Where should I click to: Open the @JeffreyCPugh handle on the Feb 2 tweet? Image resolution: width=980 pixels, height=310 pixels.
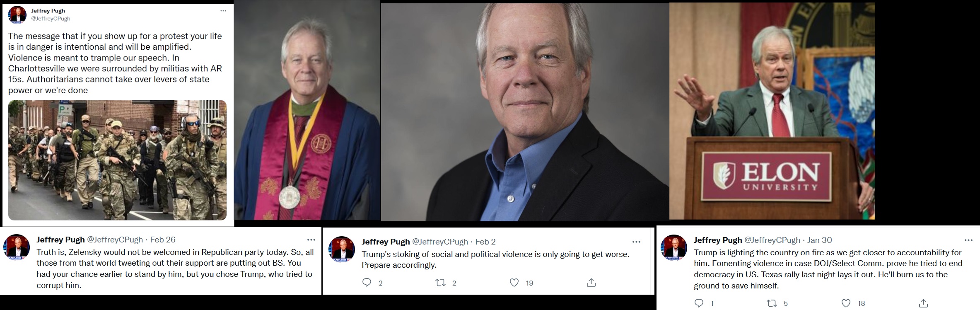coord(439,242)
